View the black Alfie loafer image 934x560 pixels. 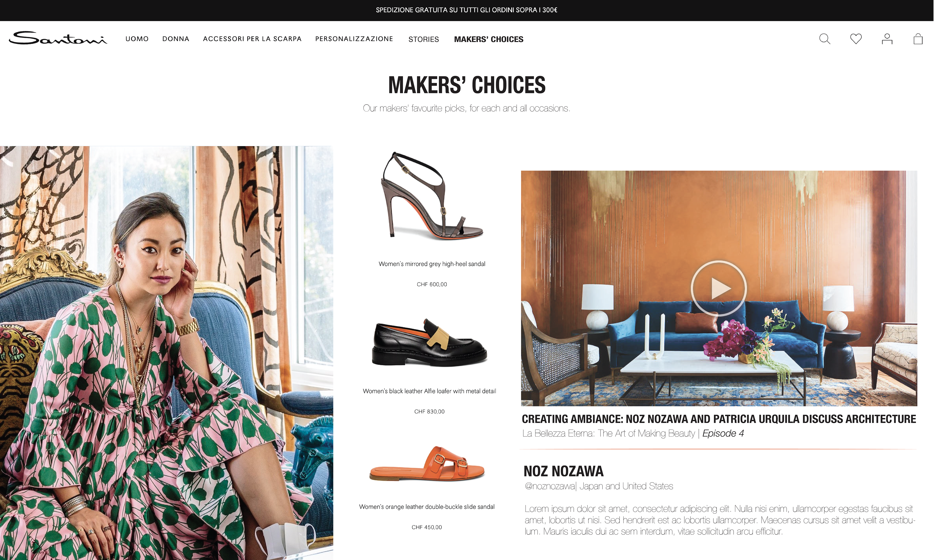429,342
